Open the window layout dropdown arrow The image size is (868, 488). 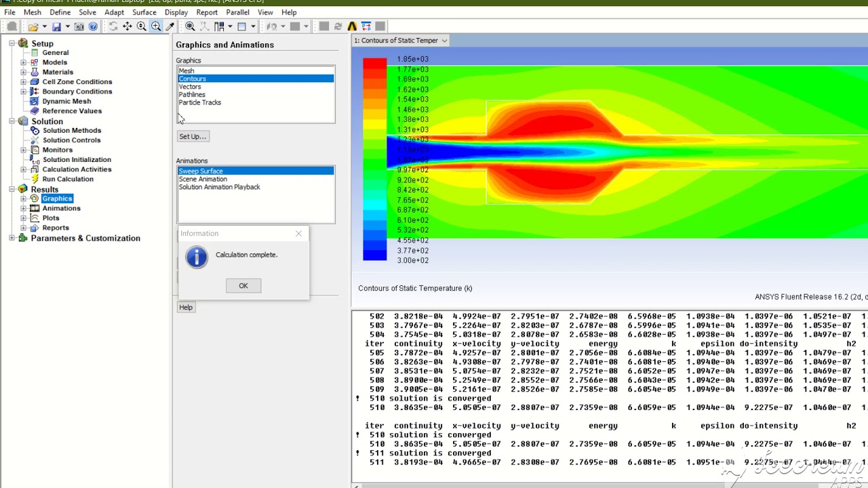230,26
